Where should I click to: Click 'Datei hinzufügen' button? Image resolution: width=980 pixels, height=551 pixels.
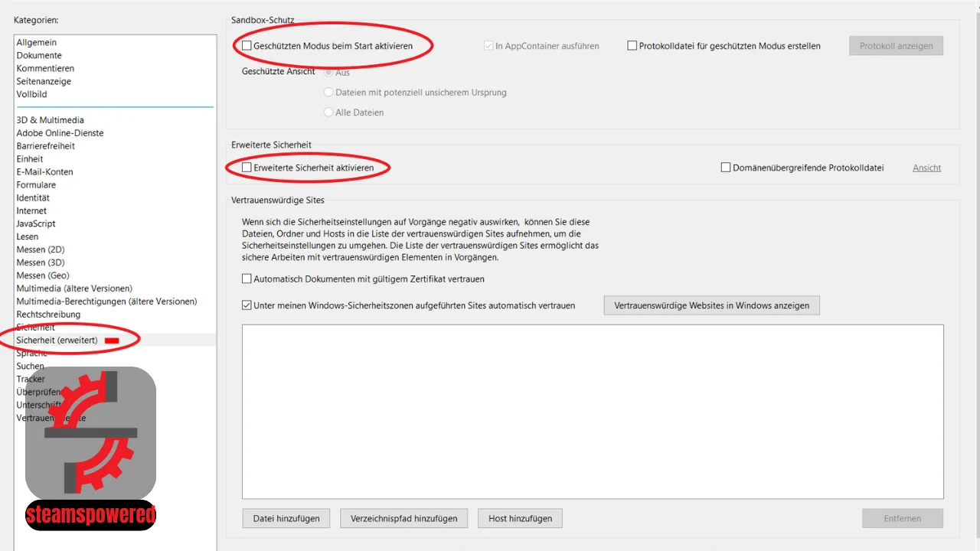(x=286, y=518)
